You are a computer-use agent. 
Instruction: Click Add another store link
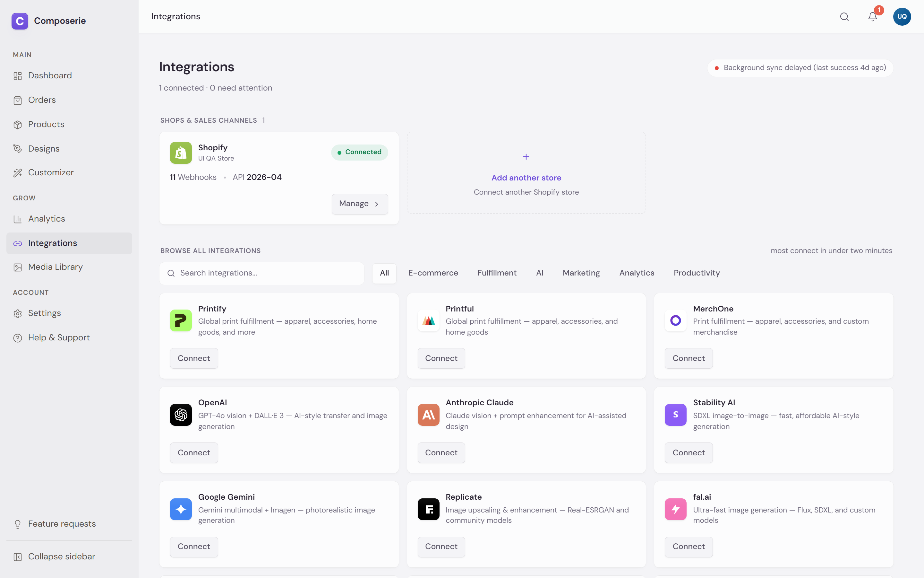pos(526,178)
